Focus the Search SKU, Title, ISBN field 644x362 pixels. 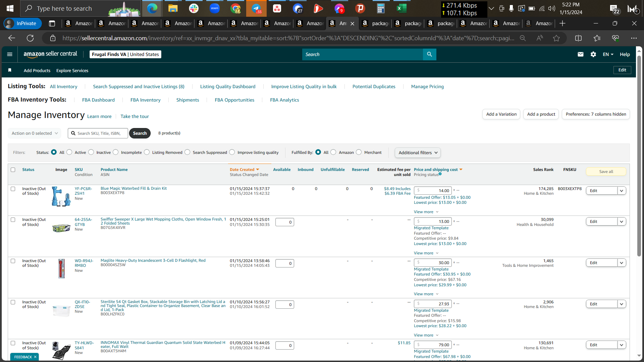click(98, 133)
